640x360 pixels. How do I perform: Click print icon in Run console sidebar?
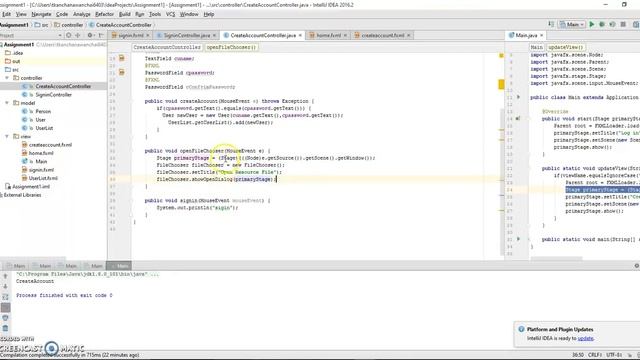(5, 318)
